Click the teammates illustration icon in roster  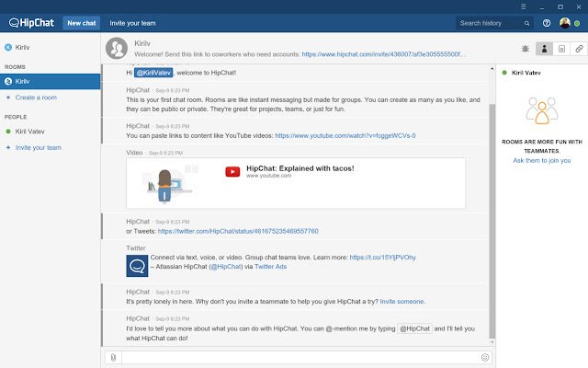point(542,110)
